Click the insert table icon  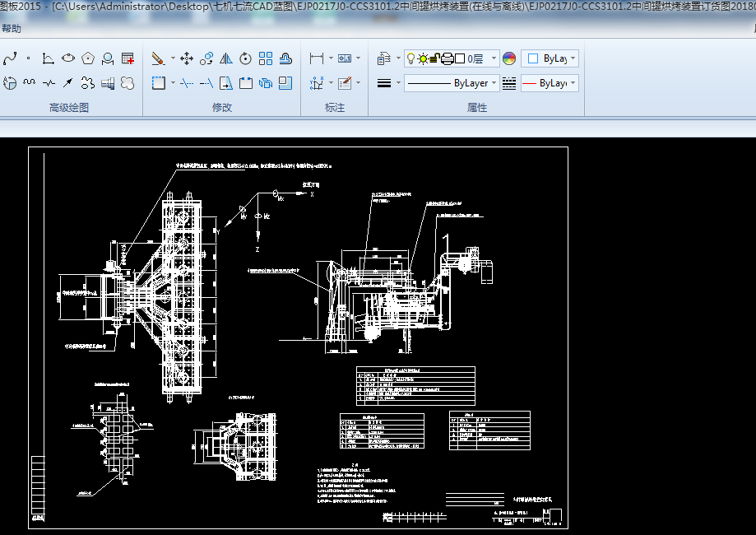pyautogui.click(x=128, y=58)
